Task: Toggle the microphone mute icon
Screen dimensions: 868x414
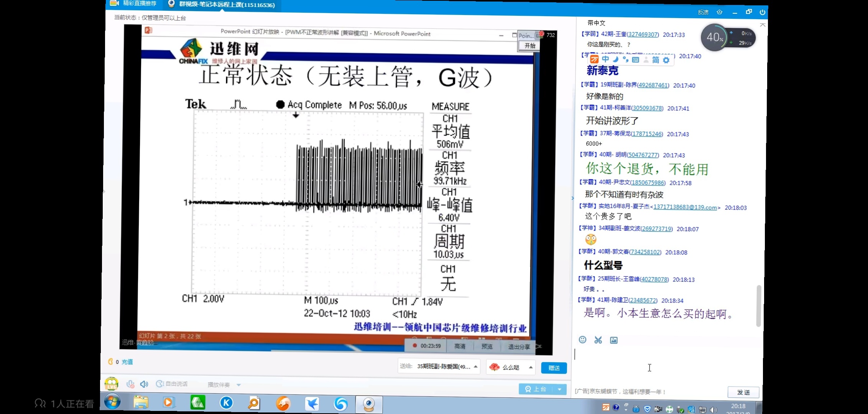Action: [130, 384]
